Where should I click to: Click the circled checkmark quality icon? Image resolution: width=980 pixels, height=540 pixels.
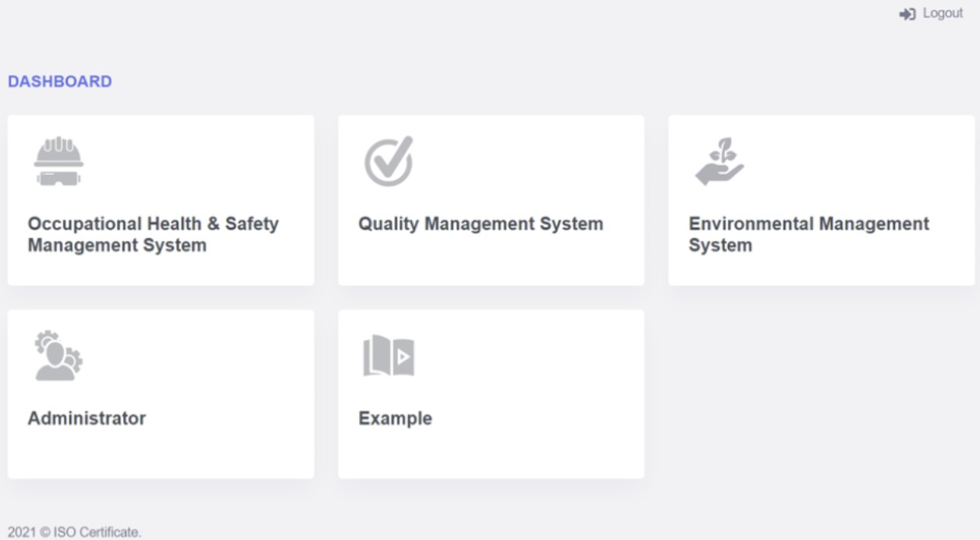[x=389, y=162]
